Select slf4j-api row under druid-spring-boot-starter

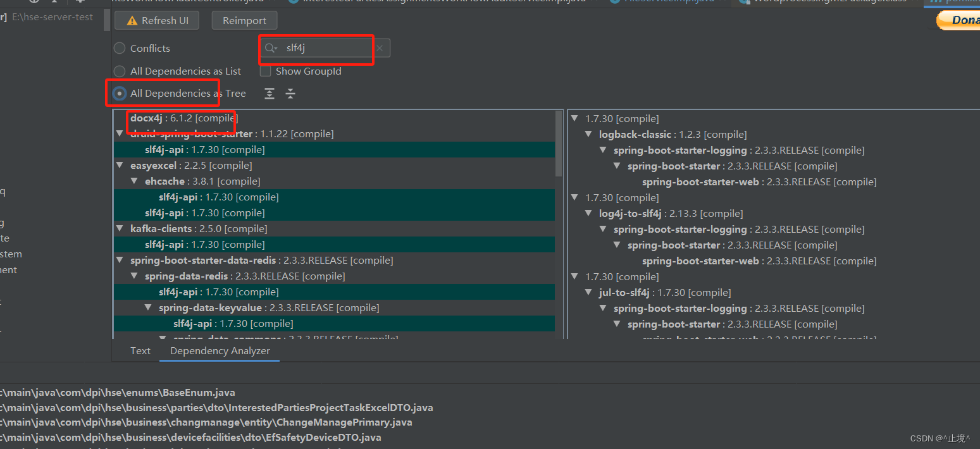pyautogui.click(x=334, y=150)
